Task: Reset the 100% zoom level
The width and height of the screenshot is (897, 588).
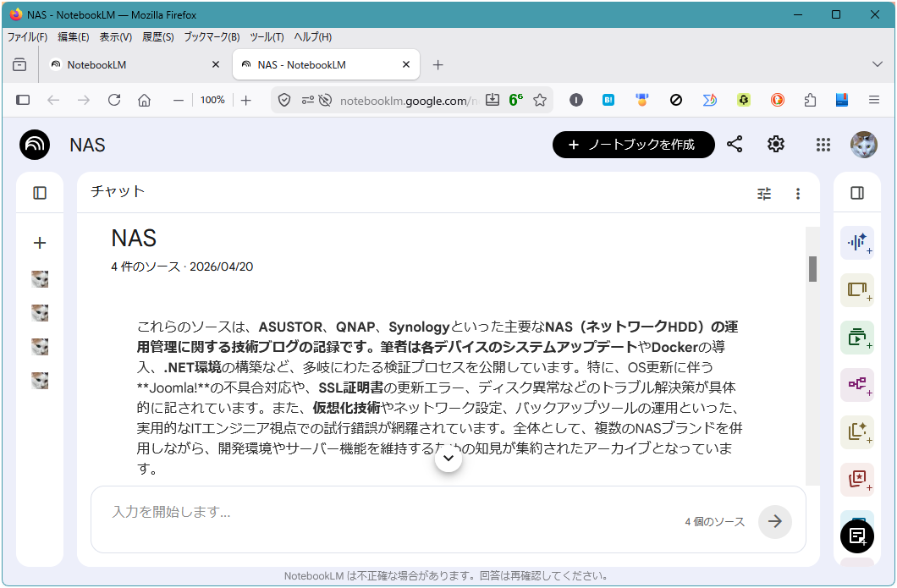Action: click(x=212, y=100)
